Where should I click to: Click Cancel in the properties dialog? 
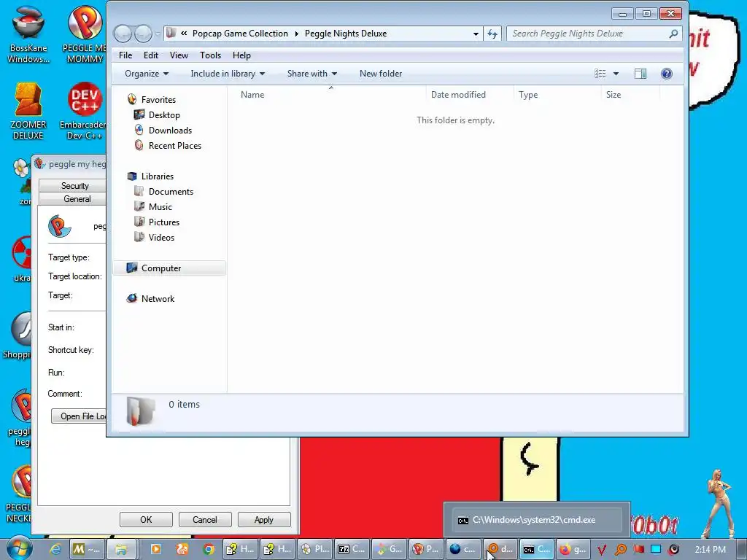coord(205,519)
